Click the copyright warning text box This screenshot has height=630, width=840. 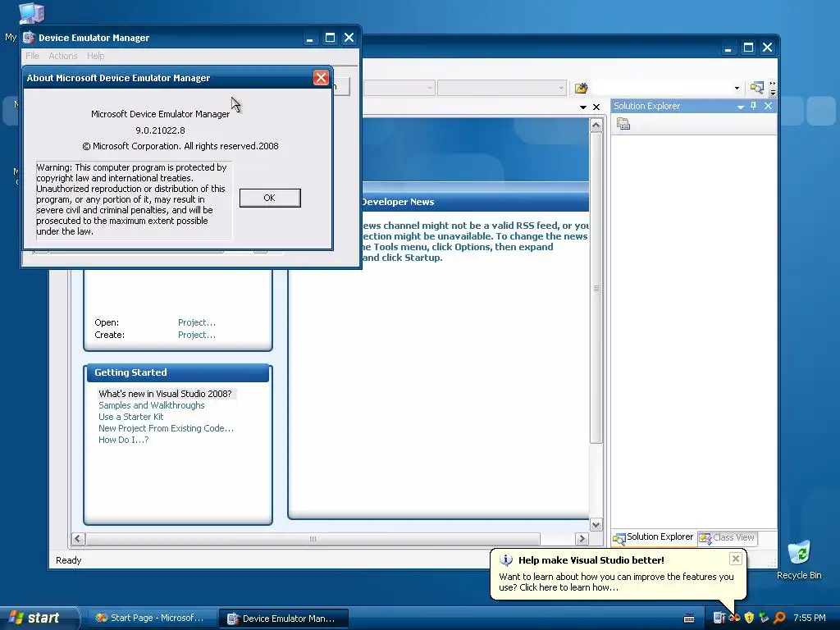[134, 199]
